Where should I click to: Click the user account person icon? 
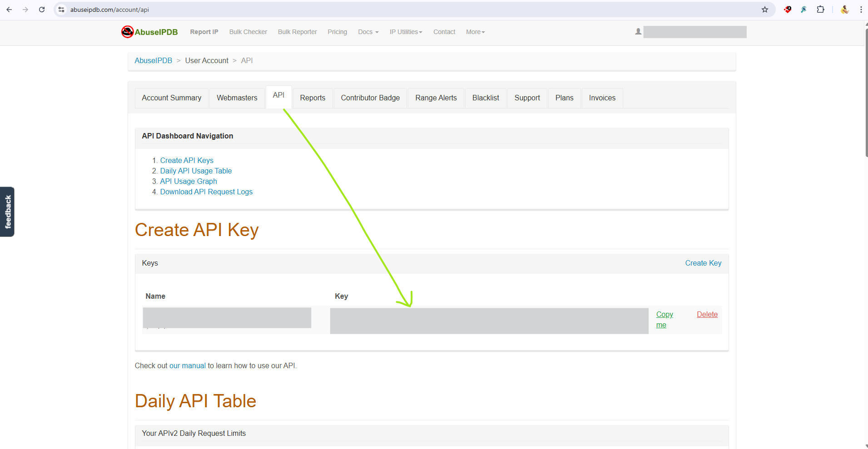[x=638, y=32]
